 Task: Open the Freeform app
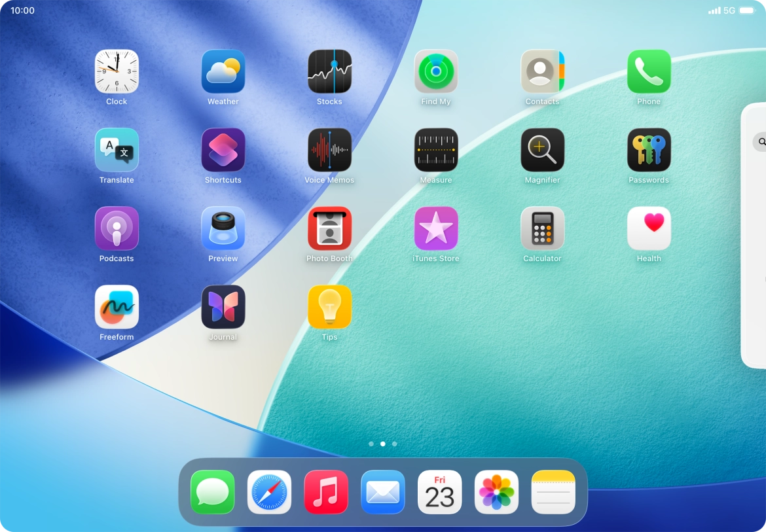tap(117, 307)
